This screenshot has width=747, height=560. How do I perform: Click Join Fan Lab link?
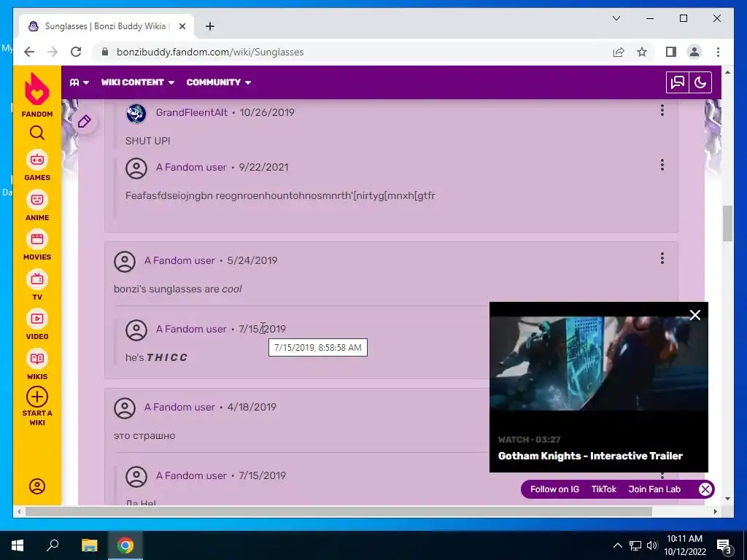[x=654, y=489]
